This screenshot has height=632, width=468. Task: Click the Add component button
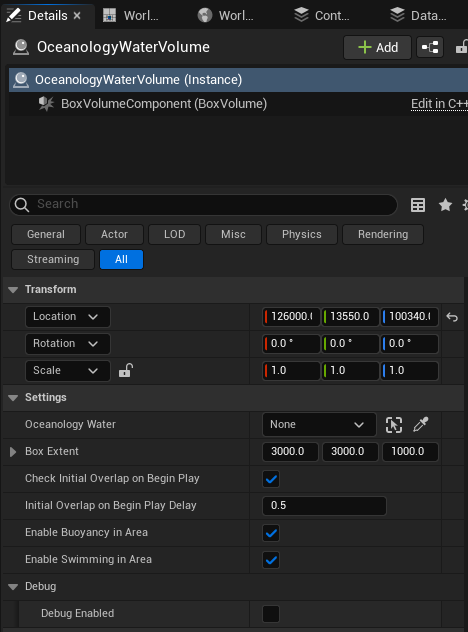tap(377, 48)
